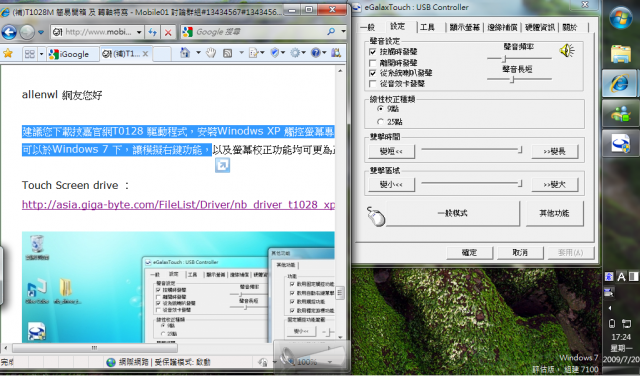Click the embedded desktop screenshot image
The image size is (640, 376).
click(178, 287)
